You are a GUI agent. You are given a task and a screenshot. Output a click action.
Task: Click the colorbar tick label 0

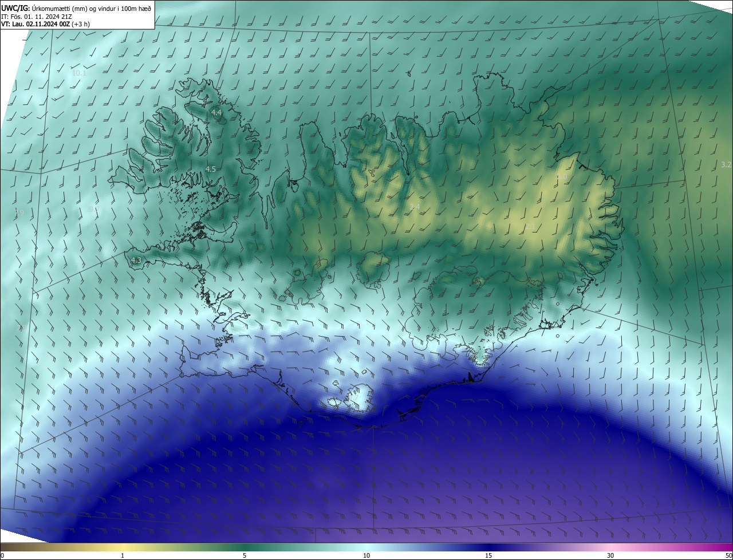tap(2, 555)
